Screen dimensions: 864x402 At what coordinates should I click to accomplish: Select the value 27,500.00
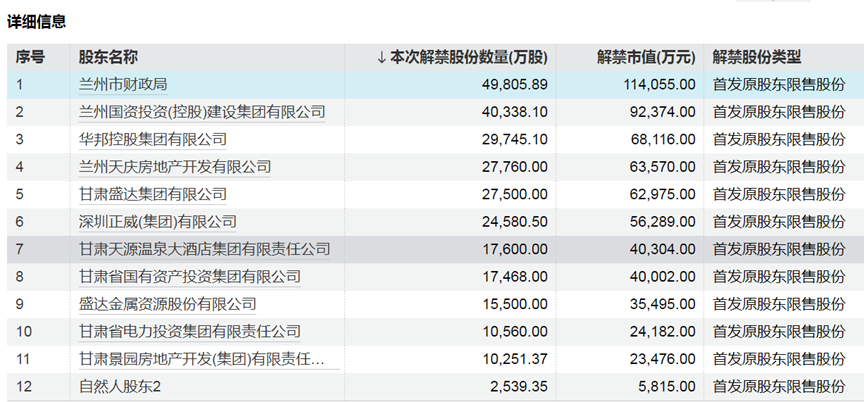514,194
